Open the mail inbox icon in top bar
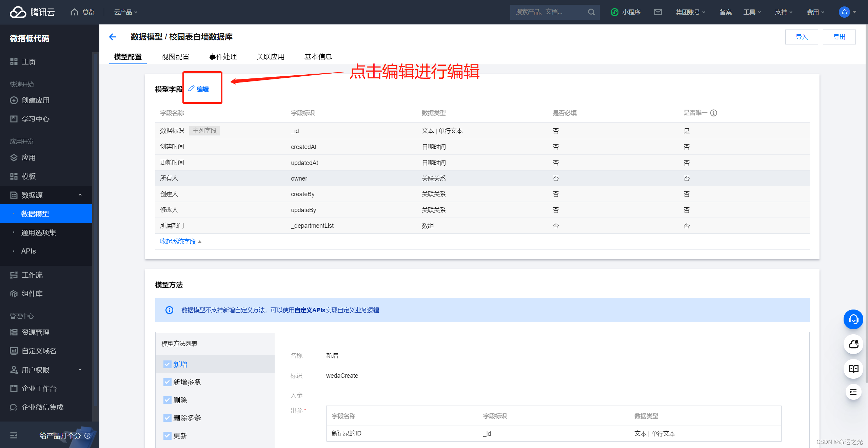 (x=658, y=12)
